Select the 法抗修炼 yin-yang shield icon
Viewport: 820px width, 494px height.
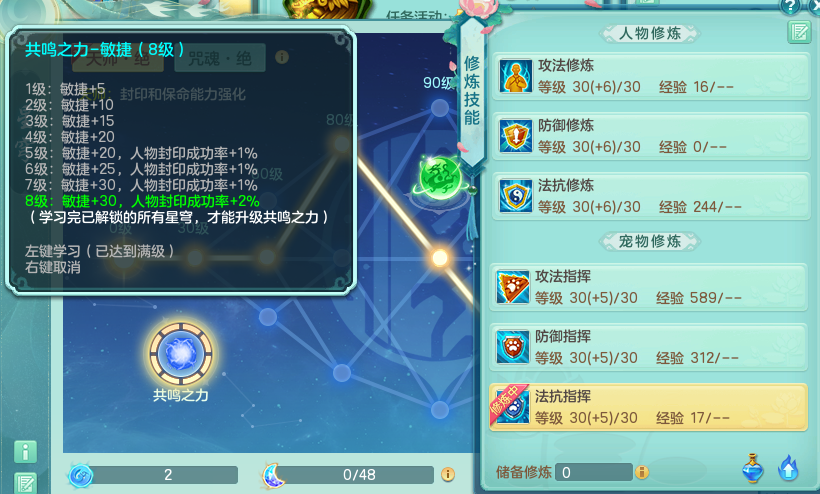point(515,196)
